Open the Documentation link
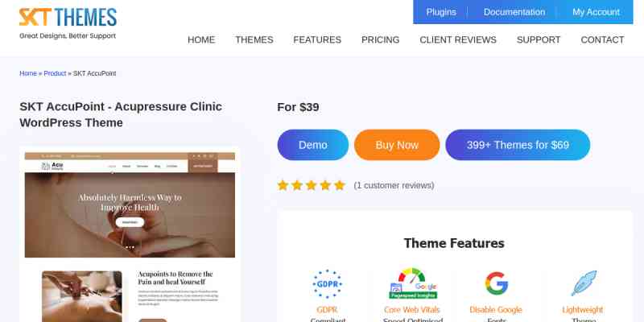 (x=514, y=12)
